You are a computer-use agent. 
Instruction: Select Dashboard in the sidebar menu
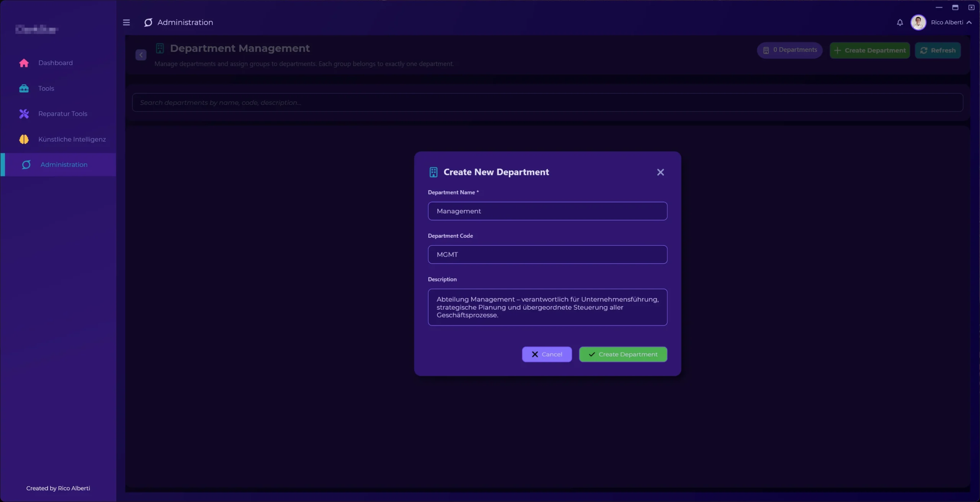tap(55, 62)
